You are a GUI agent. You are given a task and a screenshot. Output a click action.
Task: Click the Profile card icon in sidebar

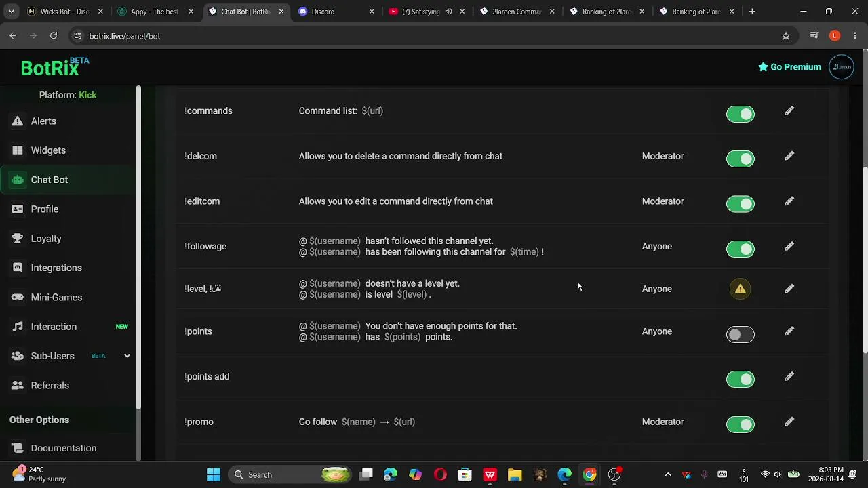(18, 209)
